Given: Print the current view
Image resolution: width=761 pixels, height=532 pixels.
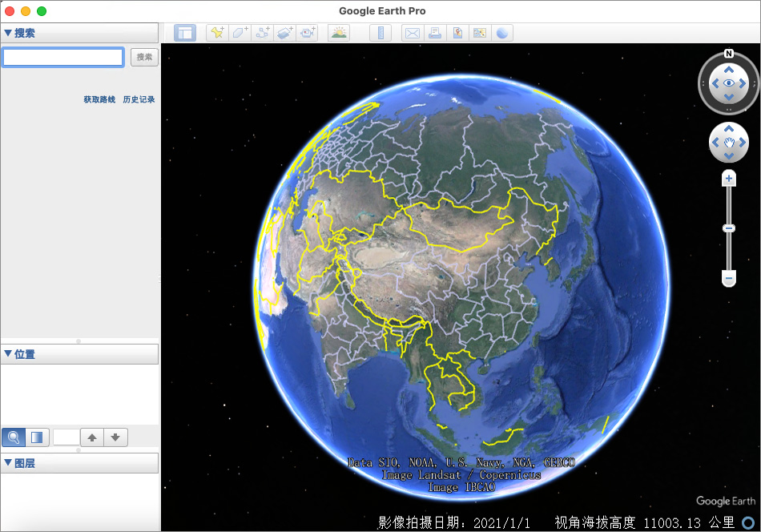Looking at the screenshot, I should pyautogui.click(x=435, y=33).
